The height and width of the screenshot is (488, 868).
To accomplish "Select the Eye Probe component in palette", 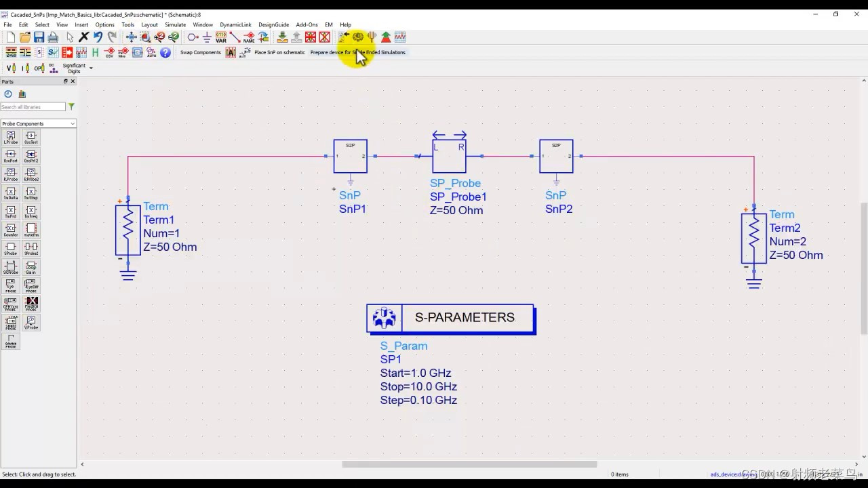I will [11, 285].
